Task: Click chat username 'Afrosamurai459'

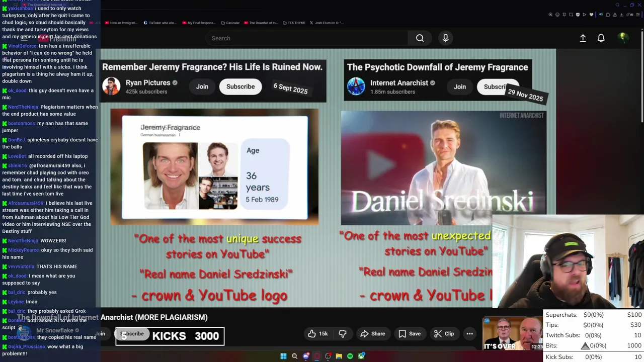Action: click(26, 203)
